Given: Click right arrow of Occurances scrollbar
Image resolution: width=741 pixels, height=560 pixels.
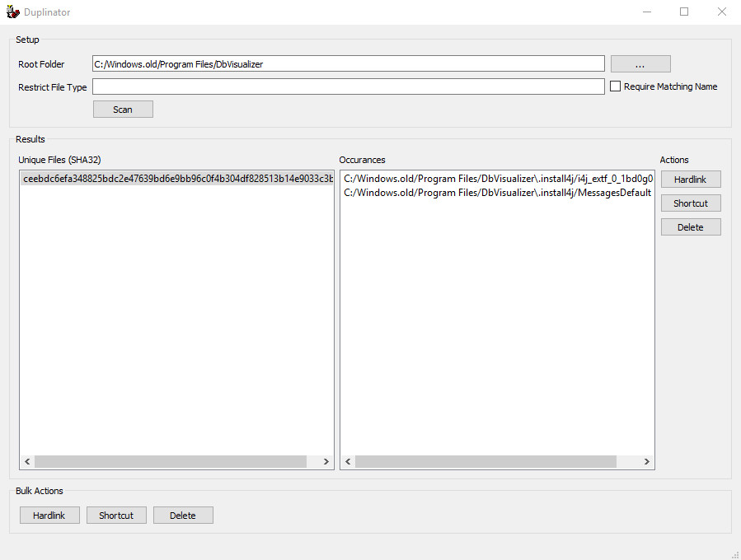Looking at the screenshot, I should pyautogui.click(x=647, y=461).
